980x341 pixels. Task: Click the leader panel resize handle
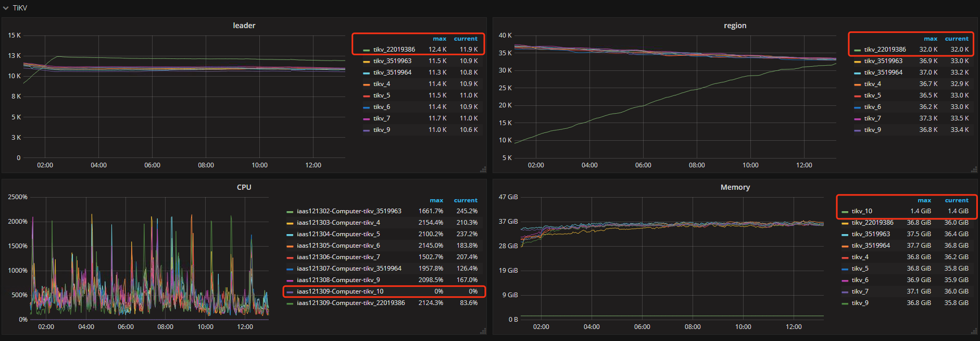click(483, 169)
